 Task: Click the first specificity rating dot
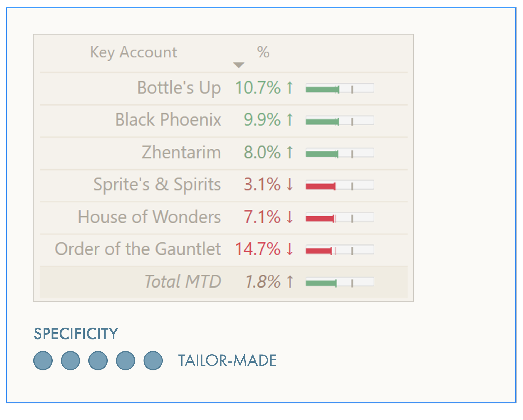[x=43, y=360]
